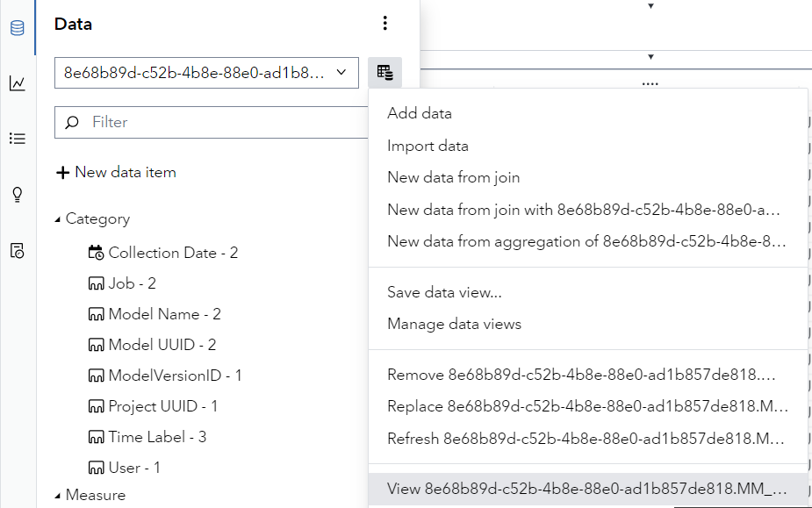Click the magnifier icon in the Filter box

pyautogui.click(x=72, y=122)
